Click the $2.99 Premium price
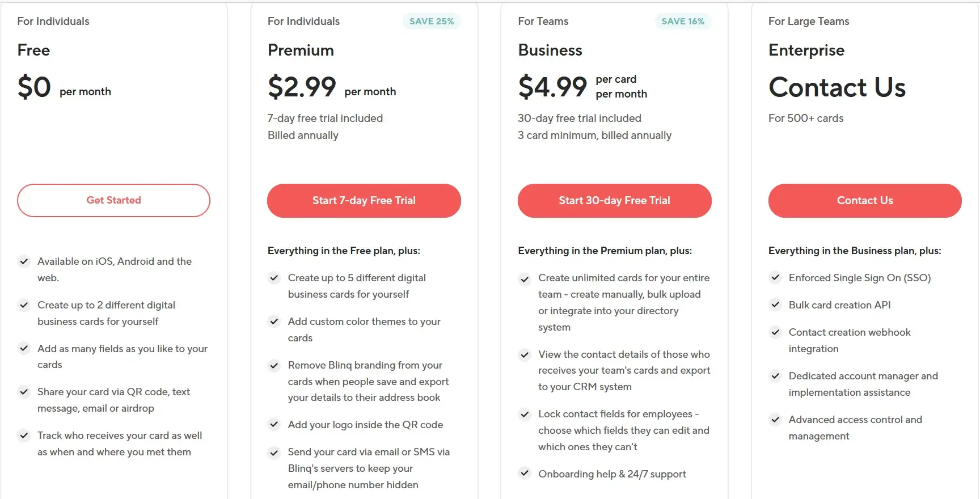Viewport: 980px width, 499px height. (302, 87)
